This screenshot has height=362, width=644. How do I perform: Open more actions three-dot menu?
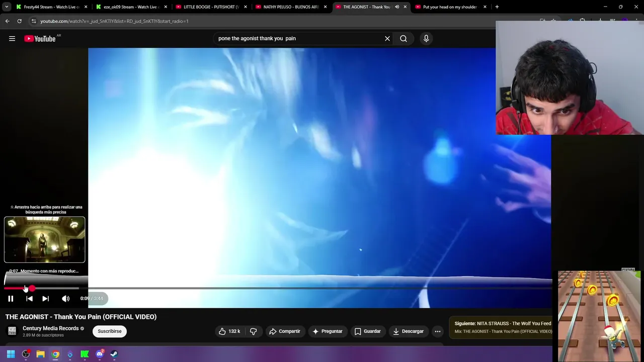(438, 331)
